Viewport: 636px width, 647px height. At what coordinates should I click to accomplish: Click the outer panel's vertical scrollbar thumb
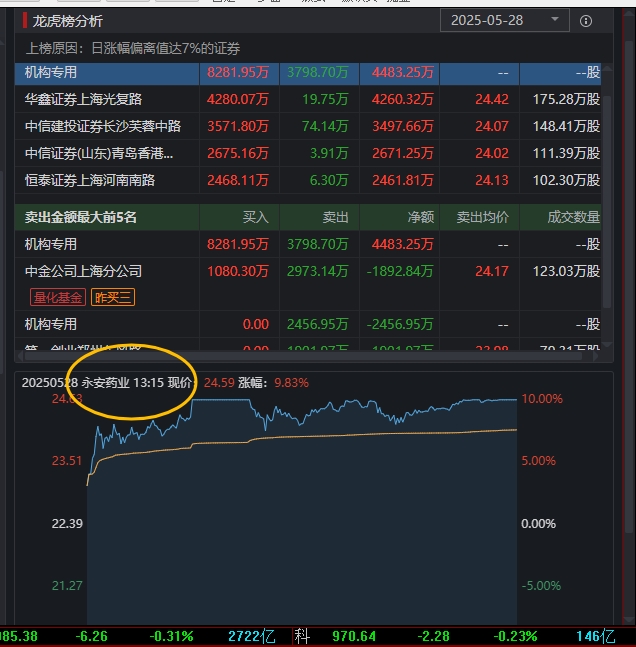629,287
